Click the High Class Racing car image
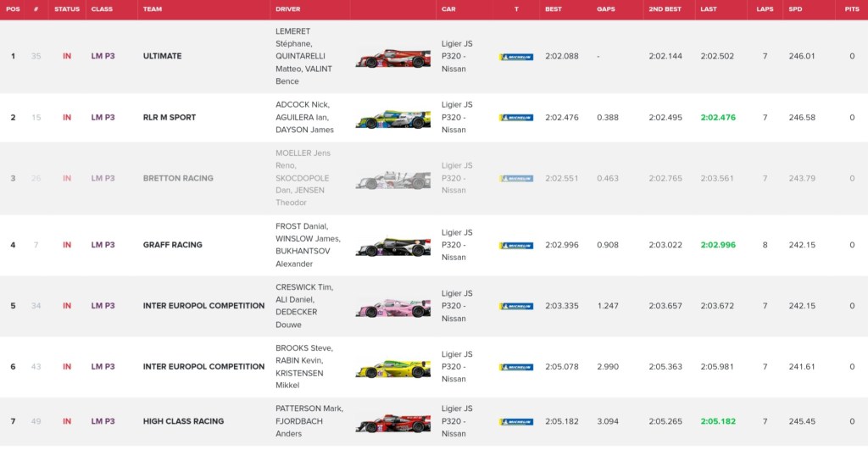This screenshot has width=868, height=450. [393, 424]
